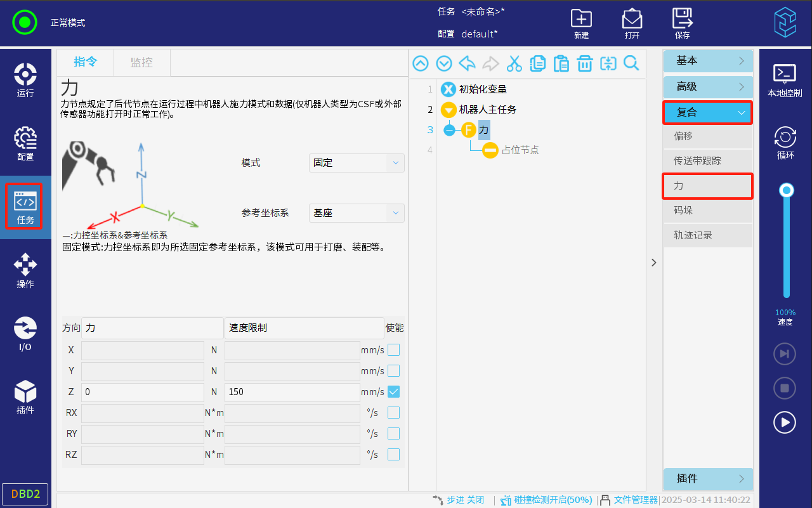
Task: Click the 保存 save icon
Action: click(682, 23)
